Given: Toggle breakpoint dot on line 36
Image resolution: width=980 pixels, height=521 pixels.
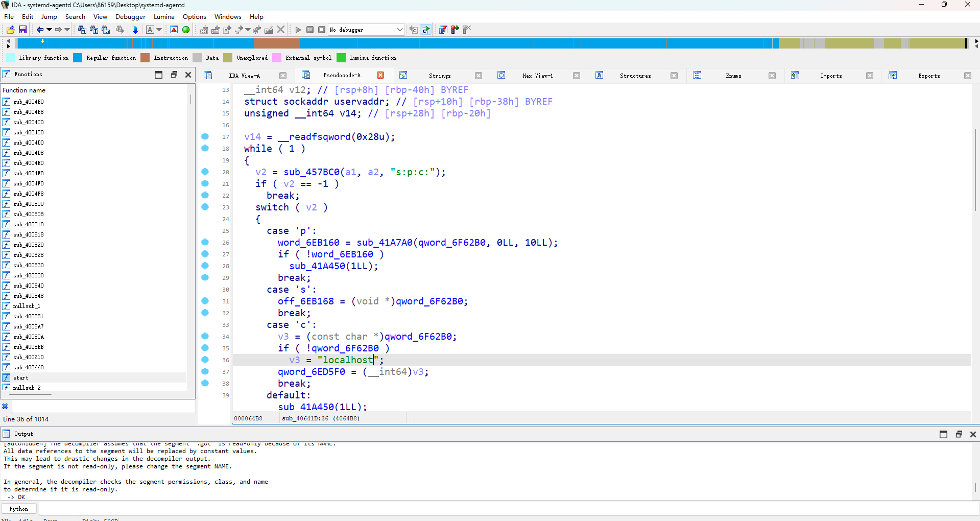Looking at the screenshot, I should click(205, 360).
